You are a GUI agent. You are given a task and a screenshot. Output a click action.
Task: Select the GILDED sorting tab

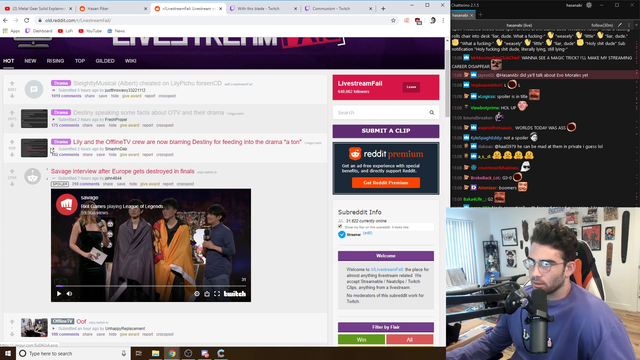pyautogui.click(x=105, y=61)
